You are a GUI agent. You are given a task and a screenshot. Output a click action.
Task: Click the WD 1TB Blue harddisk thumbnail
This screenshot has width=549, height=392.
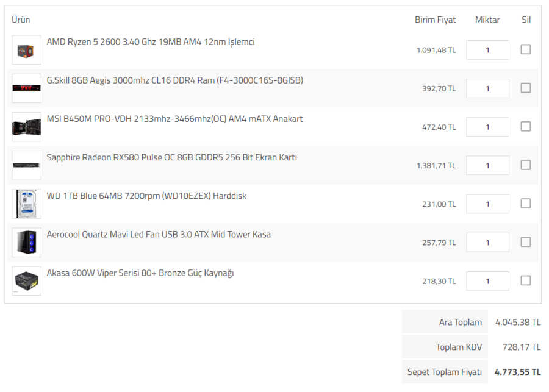26,204
